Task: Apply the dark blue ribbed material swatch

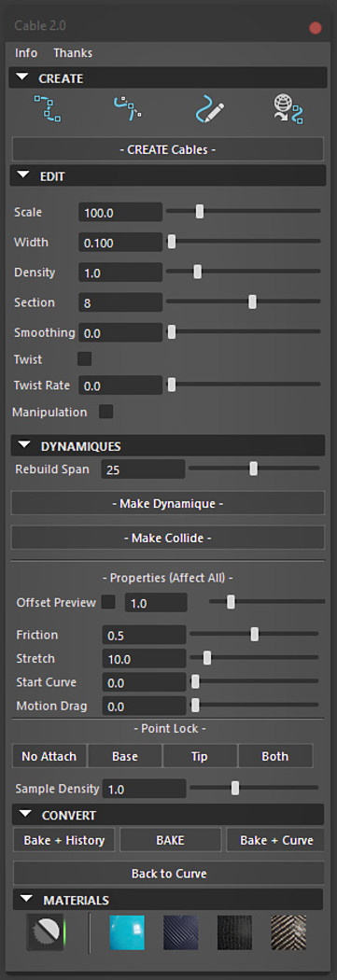Action: [181, 933]
